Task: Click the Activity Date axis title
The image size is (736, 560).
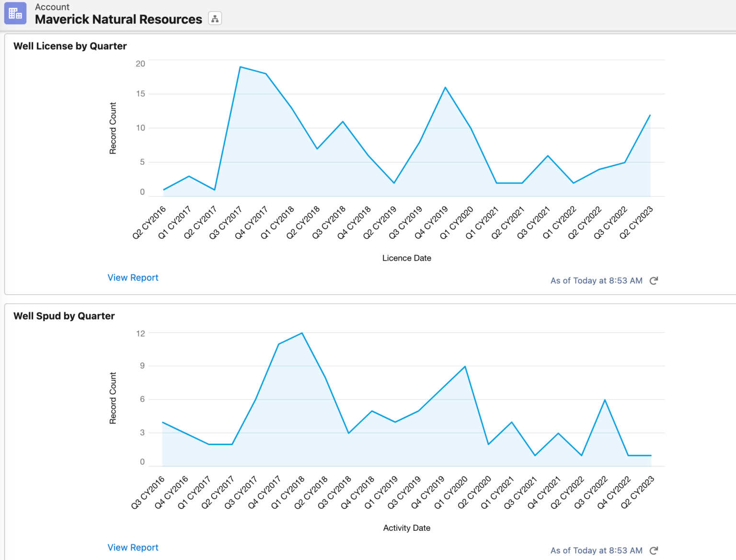Action: pyautogui.click(x=406, y=528)
